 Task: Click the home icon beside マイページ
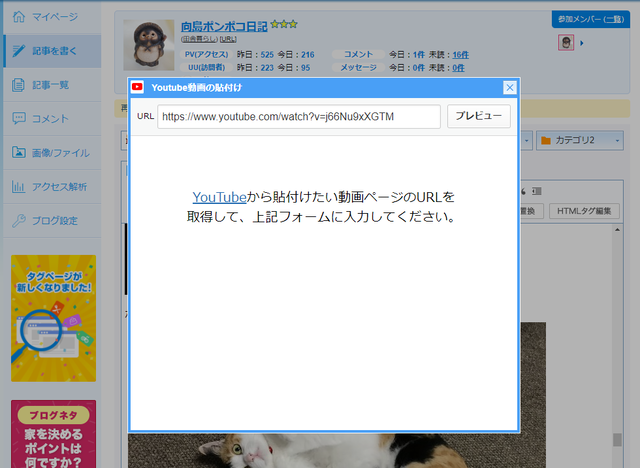pyautogui.click(x=18, y=17)
